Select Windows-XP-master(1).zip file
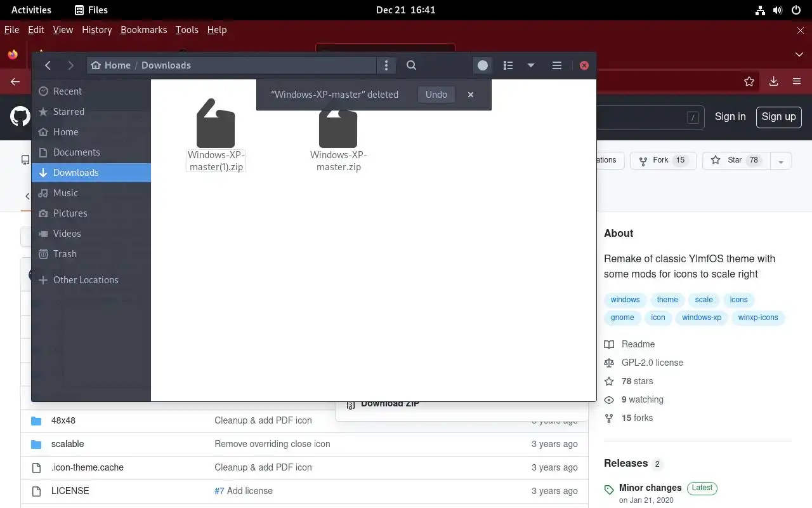The width and height of the screenshot is (812, 508). [x=216, y=135]
